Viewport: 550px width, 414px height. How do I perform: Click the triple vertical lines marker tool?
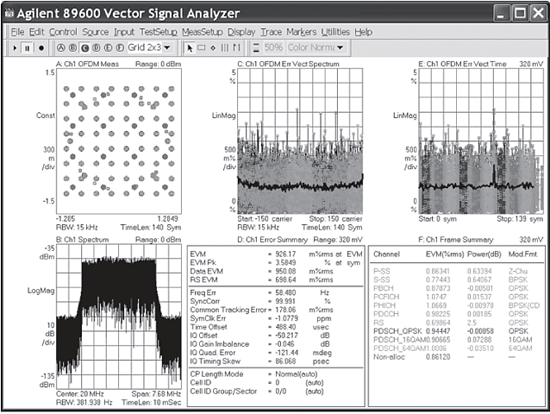(224, 48)
